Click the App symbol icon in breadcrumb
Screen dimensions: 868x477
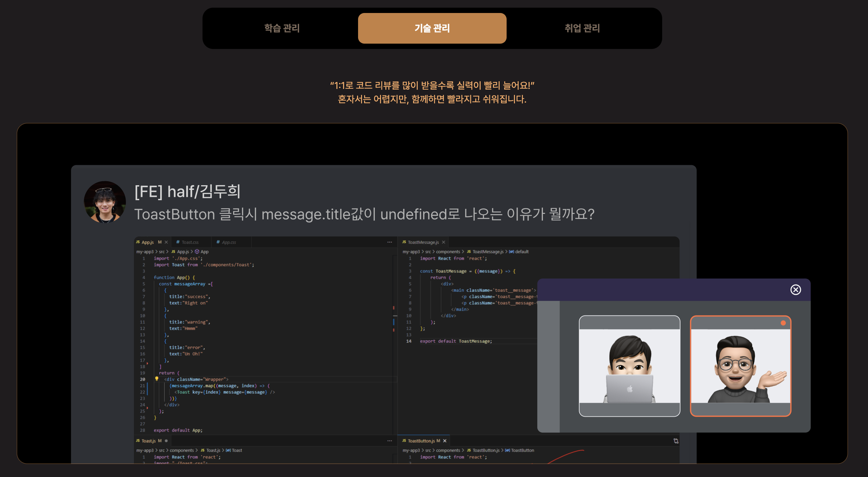point(197,251)
